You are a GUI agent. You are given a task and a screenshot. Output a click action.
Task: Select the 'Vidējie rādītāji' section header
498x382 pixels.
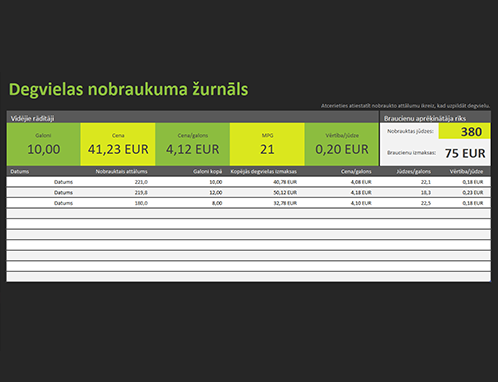coord(32,118)
